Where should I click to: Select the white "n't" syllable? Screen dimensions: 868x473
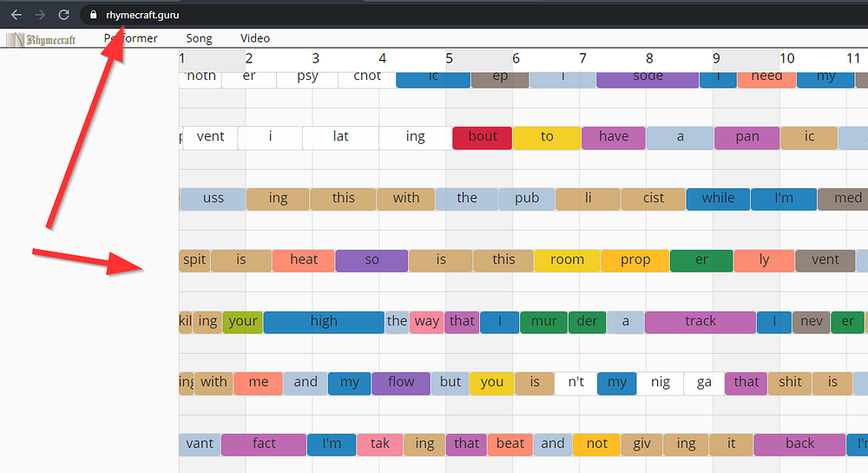tap(575, 383)
